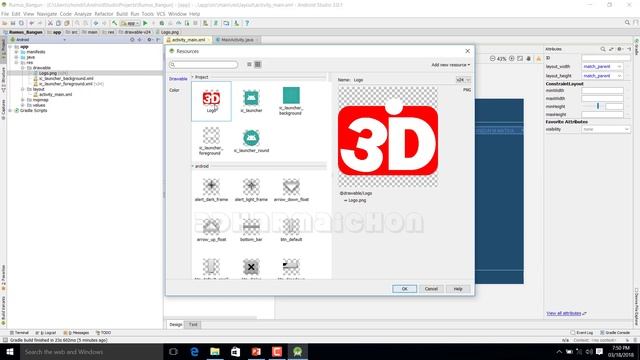Screen dimensions: 640x360
Task: Expand the manifests folder
Action: click(16, 52)
